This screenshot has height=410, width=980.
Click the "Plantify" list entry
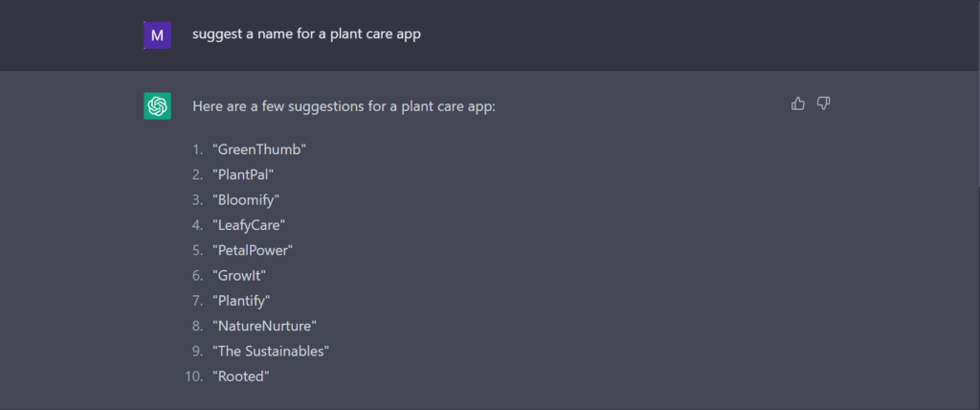[241, 301]
